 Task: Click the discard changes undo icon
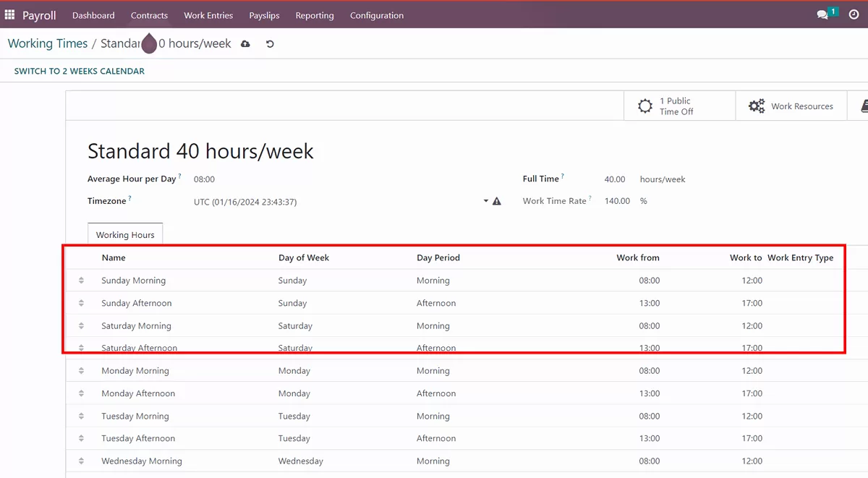click(x=270, y=44)
